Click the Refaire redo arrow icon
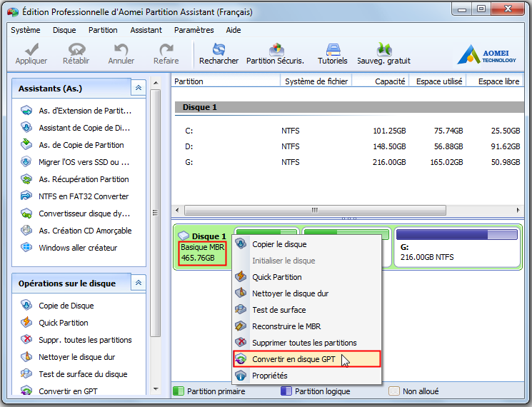Screen dimensions: 532x407 click(x=166, y=49)
